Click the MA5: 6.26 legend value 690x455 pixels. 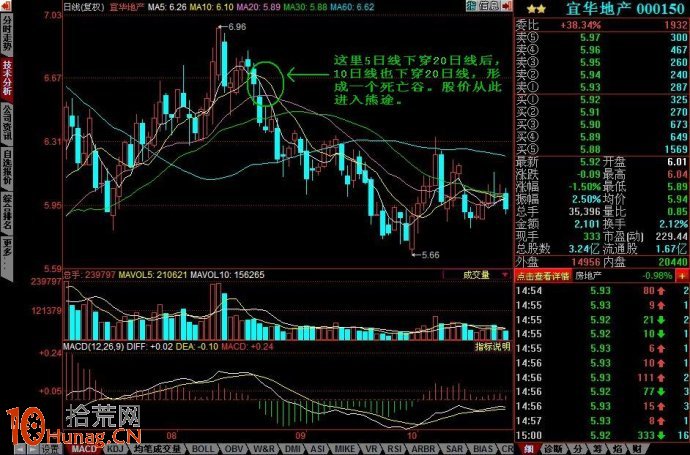(167, 7)
